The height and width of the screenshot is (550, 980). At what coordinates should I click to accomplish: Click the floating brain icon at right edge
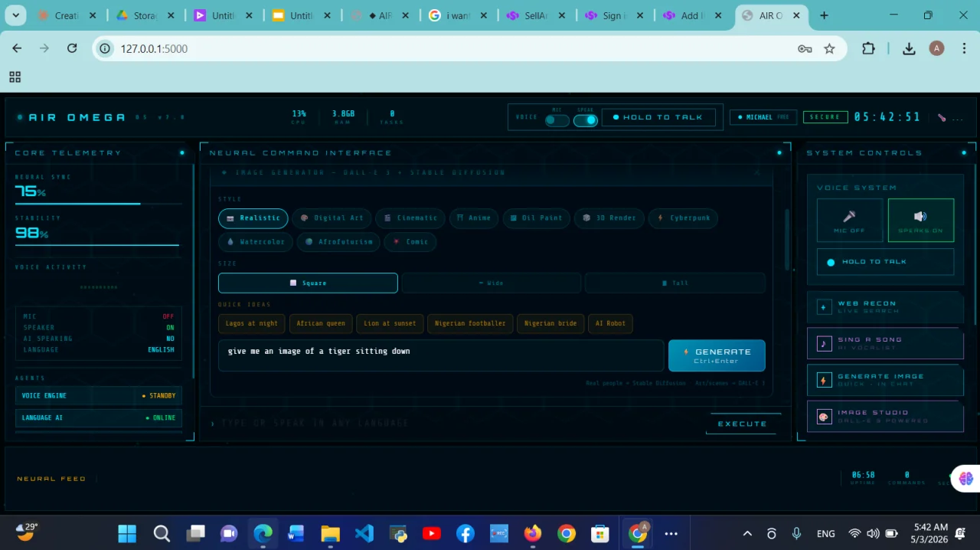click(x=965, y=479)
